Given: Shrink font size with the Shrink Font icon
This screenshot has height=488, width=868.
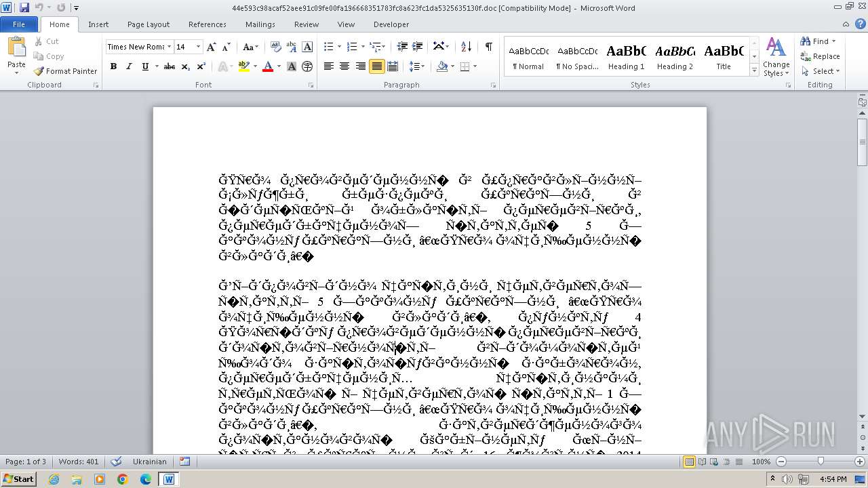Looking at the screenshot, I should pyautogui.click(x=226, y=47).
